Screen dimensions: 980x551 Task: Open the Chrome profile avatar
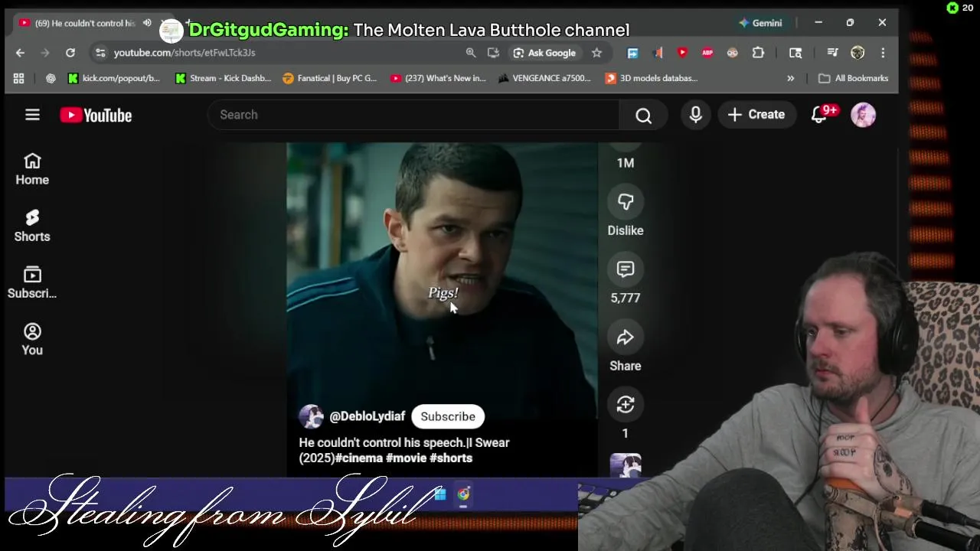click(857, 53)
